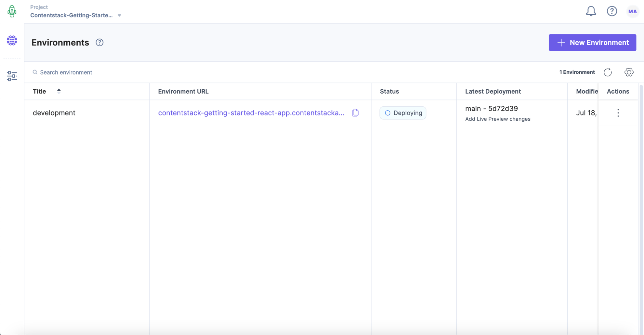Click the Environments help info icon
Image resolution: width=644 pixels, height=335 pixels.
point(99,42)
